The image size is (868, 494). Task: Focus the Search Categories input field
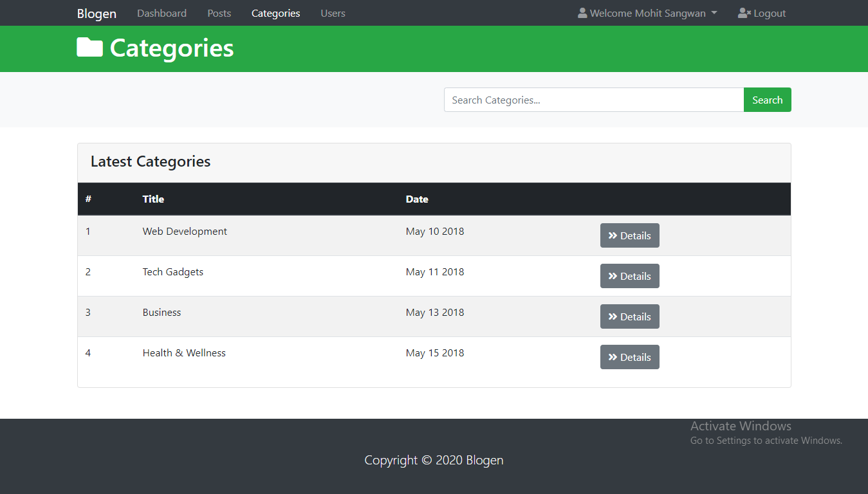(594, 100)
